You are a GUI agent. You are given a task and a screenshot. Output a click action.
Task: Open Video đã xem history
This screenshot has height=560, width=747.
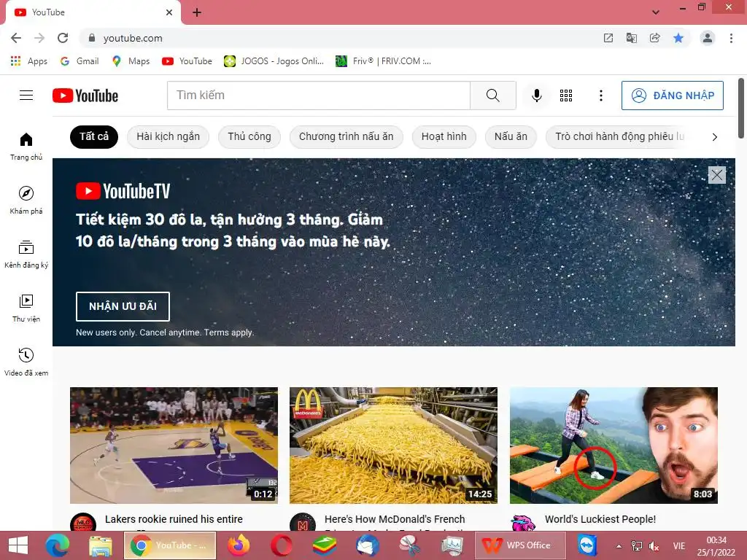pyautogui.click(x=26, y=362)
